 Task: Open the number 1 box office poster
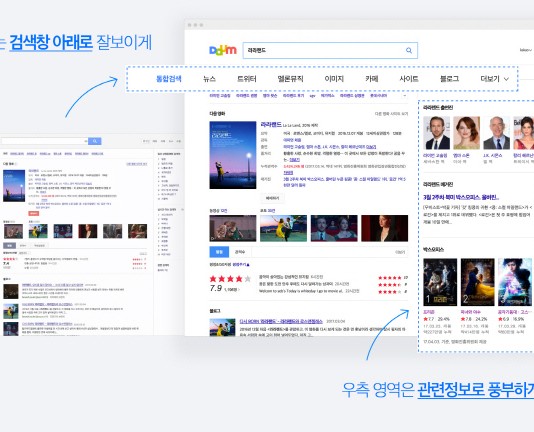[440, 282]
